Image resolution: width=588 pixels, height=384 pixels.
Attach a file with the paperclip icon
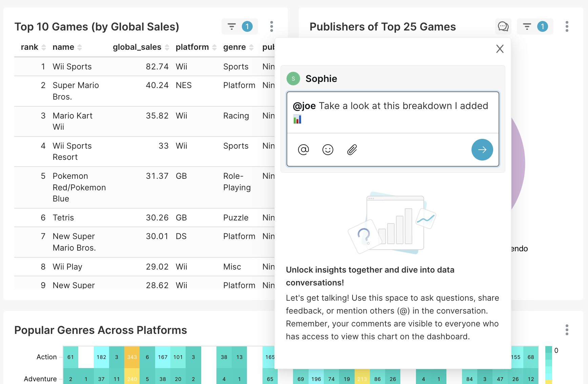coord(352,149)
